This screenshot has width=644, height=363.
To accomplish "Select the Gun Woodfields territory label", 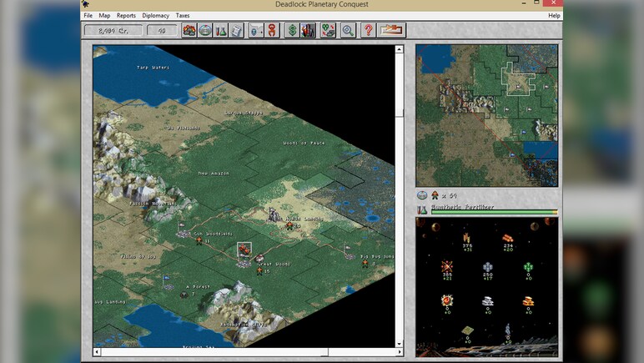I will pos(214,234).
